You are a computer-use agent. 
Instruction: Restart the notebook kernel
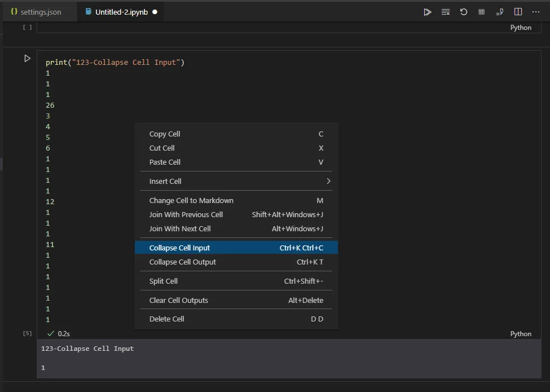point(463,11)
